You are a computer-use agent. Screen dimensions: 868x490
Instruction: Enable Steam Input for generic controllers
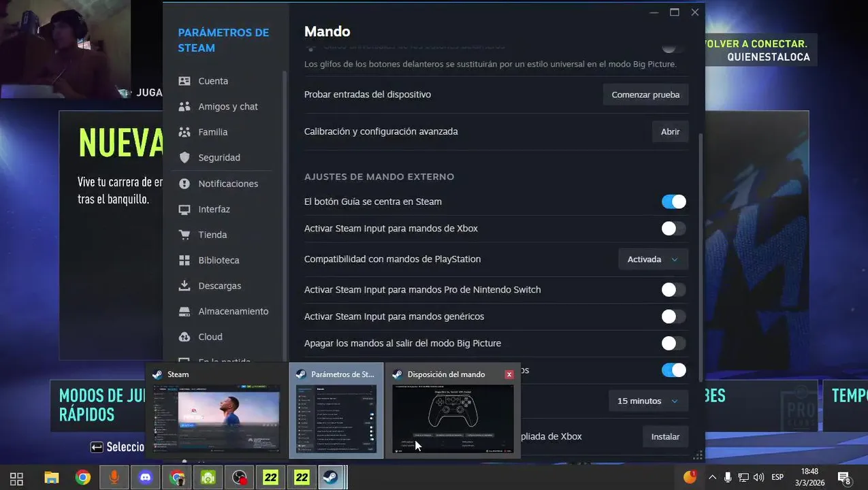[673, 316]
